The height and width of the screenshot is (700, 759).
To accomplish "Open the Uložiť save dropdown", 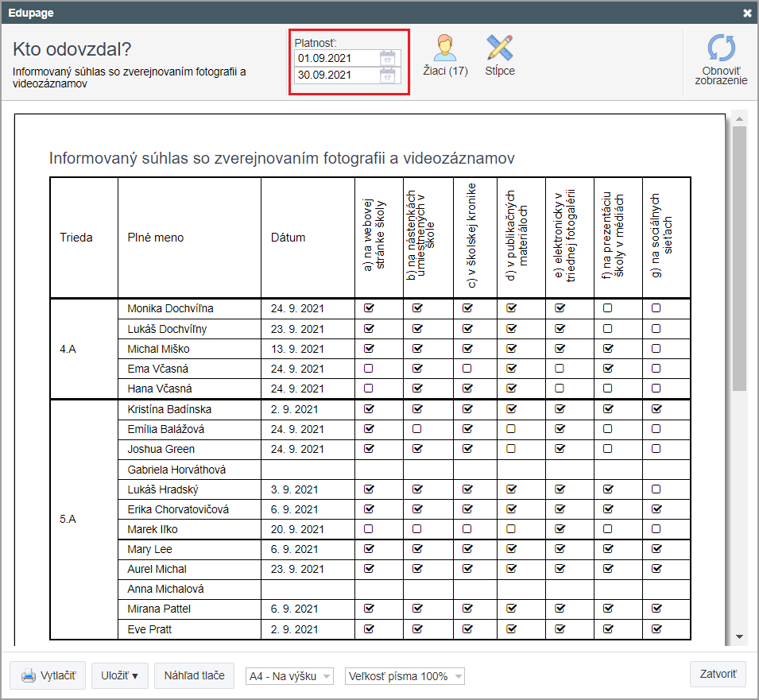I will 119,675.
